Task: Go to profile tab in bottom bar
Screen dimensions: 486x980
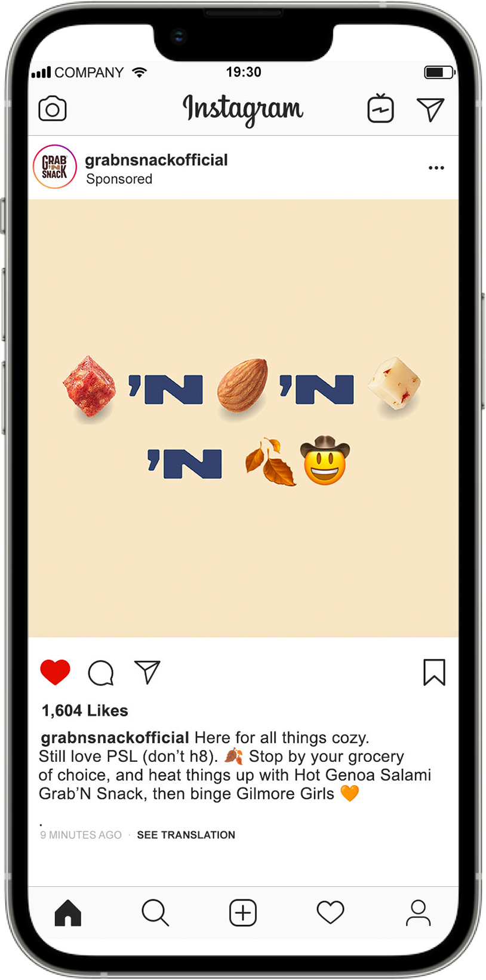Action: point(418,912)
